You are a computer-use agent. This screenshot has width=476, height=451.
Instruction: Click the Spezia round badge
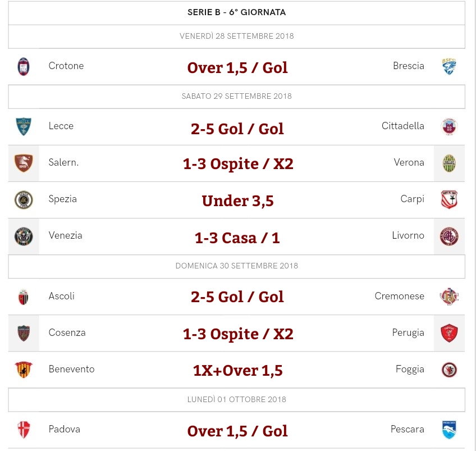pos(24,200)
